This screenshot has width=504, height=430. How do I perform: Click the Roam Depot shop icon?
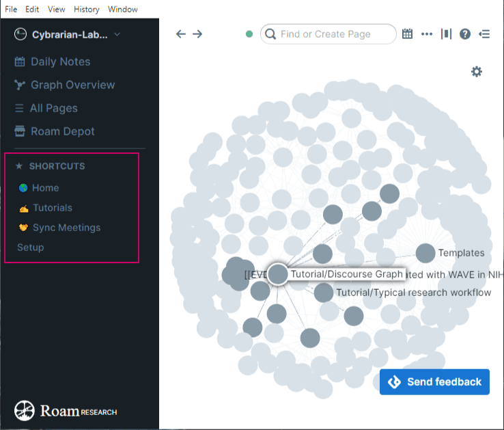click(20, 131)
